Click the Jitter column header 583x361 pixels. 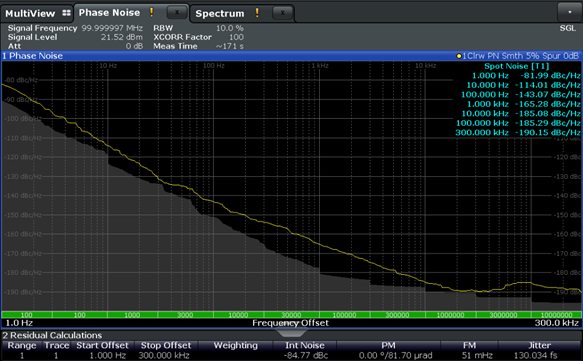pyautogui.click(x=539, y=345)
